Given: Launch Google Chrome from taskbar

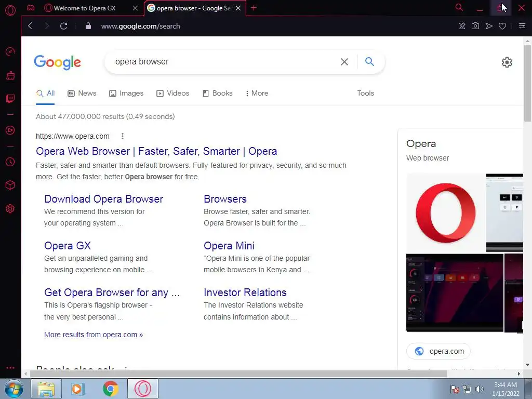Looking at the screenshot, I should [x=111, y=389].
